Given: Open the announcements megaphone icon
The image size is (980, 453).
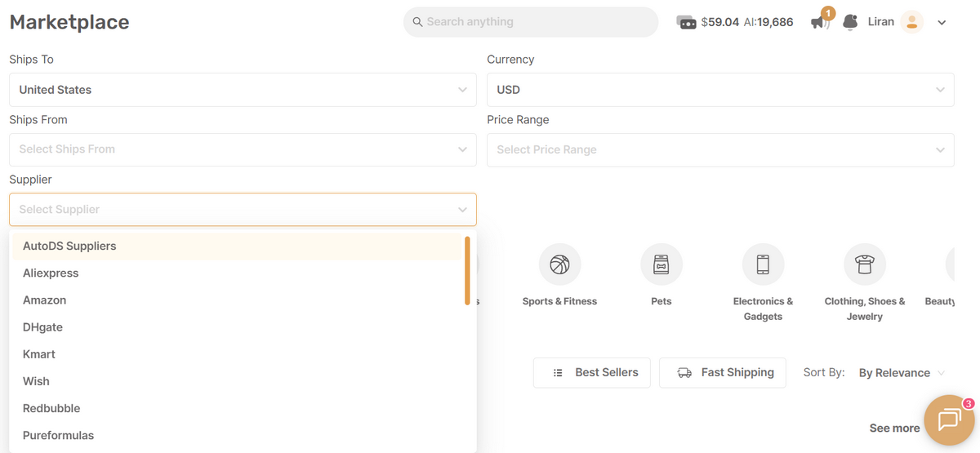Looking at the screenshot, I should coord(820,23).
